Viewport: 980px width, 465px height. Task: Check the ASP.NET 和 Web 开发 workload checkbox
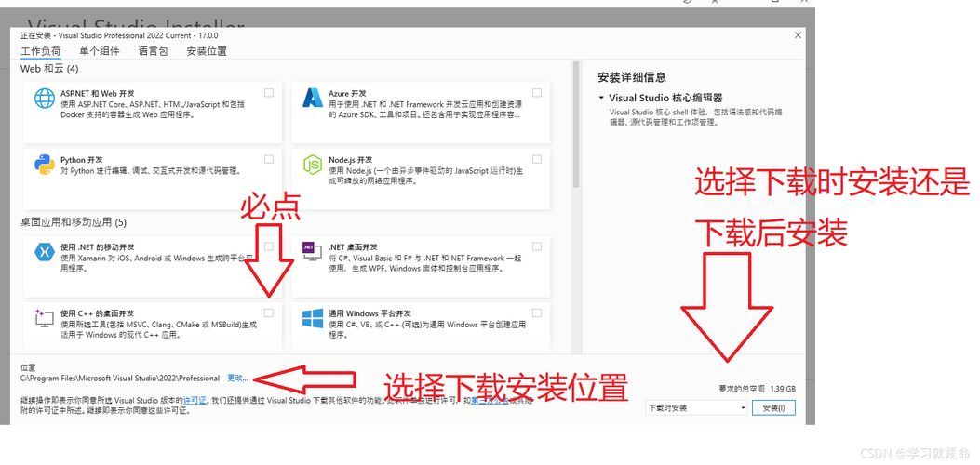tap(269, 93)
